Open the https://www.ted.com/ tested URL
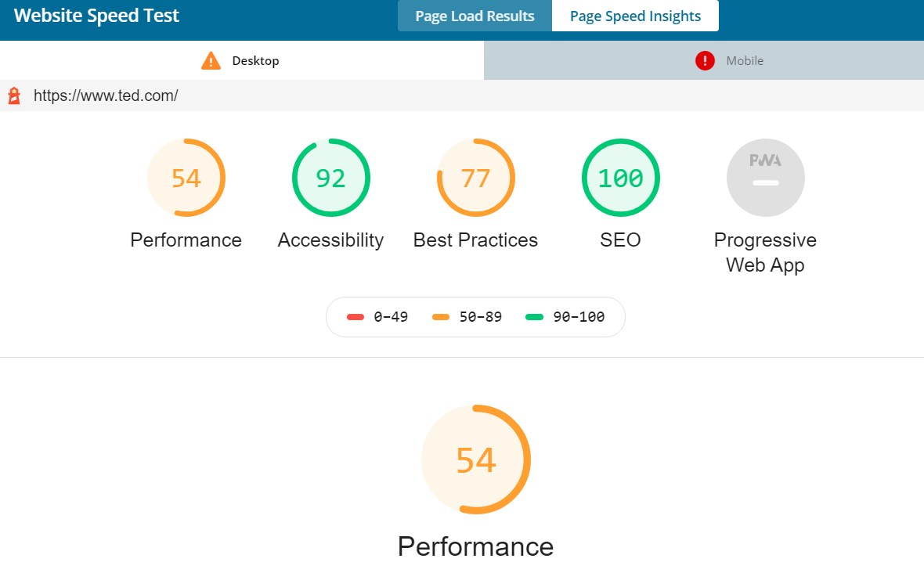Viewport: 924px width, 573px height. click(x=106, y=95)
